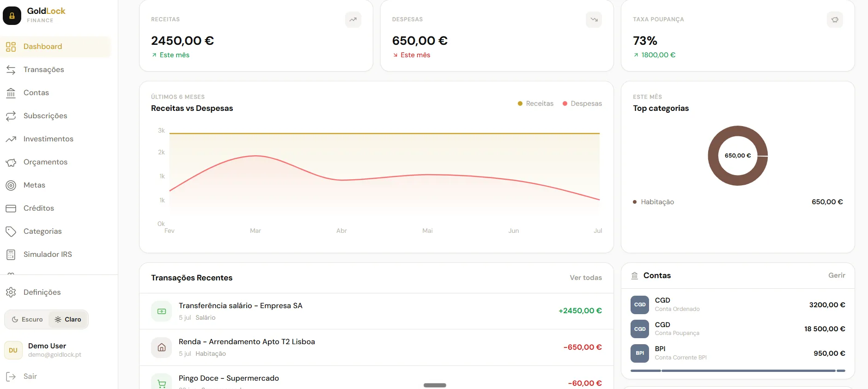Click Ver todas in Transações Recentes
The height and width of the screenshot is (389, 868).
pos(586,278)
